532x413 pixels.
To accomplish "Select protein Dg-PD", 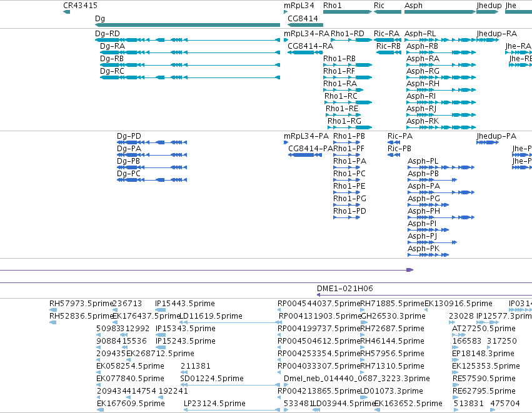I will pyautogui.click(x=152, y=142).
